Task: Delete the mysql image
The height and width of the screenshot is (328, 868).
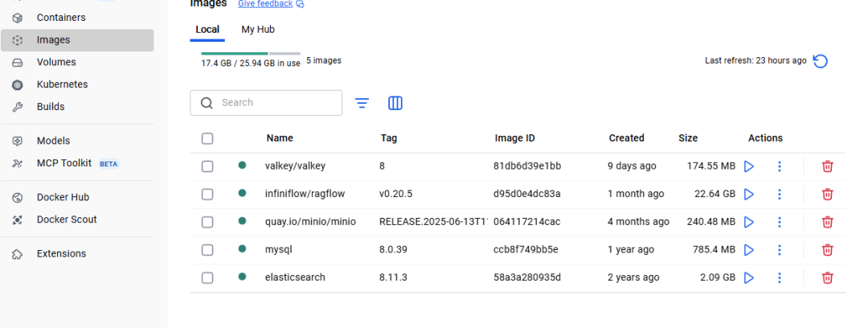Action: point(827,250)
